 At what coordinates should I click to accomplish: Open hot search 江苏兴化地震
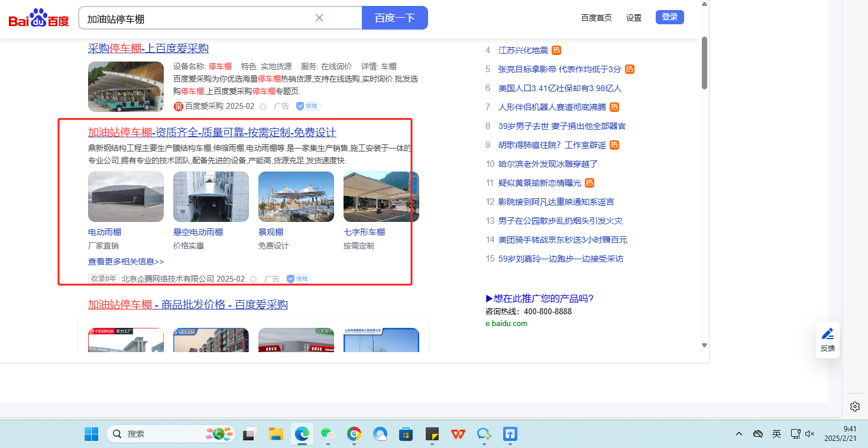click(x=523, y=50)
